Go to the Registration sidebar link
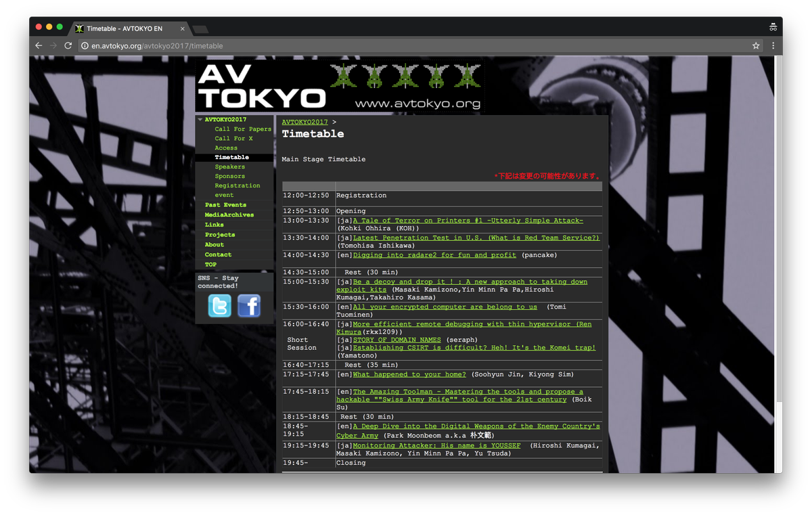This screenshot has height=515, width=812. tap(238, 185)
